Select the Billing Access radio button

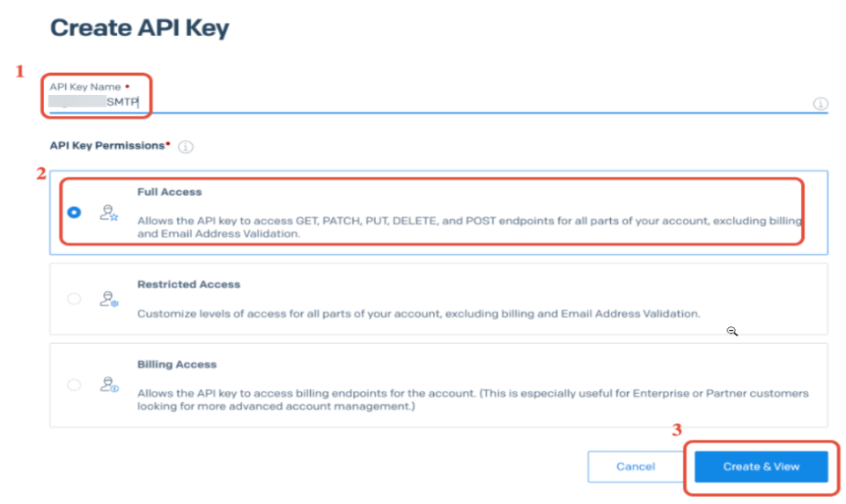(74, 384)
